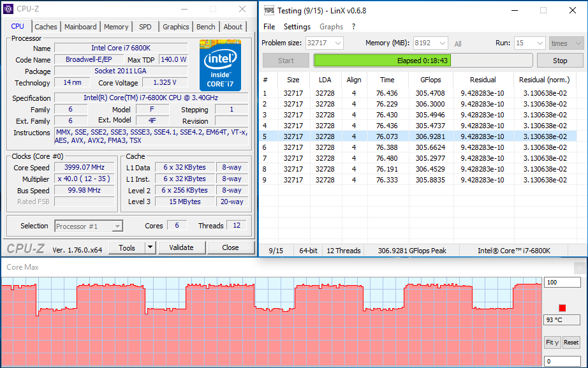Image resolution: width=588 pixels, height=368 pixels.
Task: Click the graph maximum value field showing 100
Action: (x=562, y=282)
